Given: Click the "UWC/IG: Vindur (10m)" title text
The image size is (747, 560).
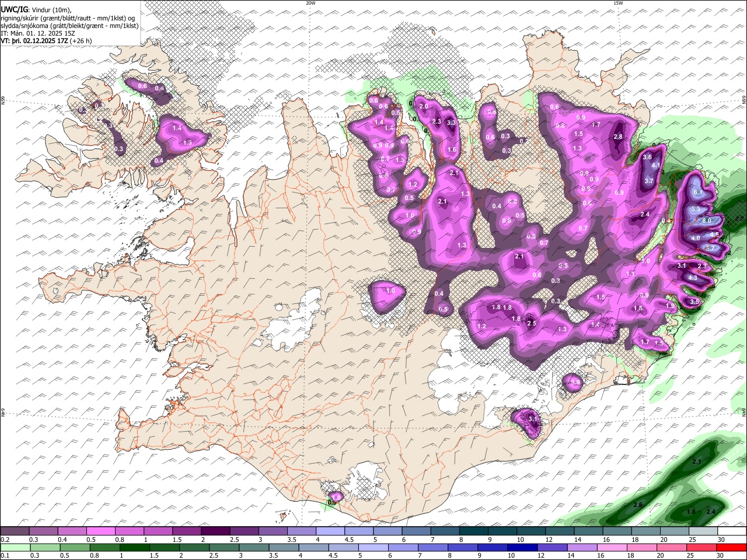Looking at the screenshot, I should pyautogui.click(x=36, y=10).
